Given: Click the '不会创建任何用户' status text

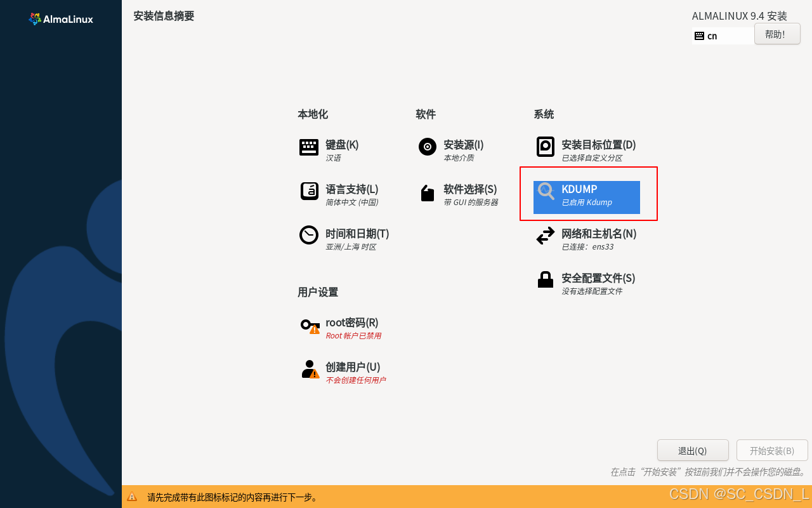Looking at the screenshot, I should click(356, 380).
